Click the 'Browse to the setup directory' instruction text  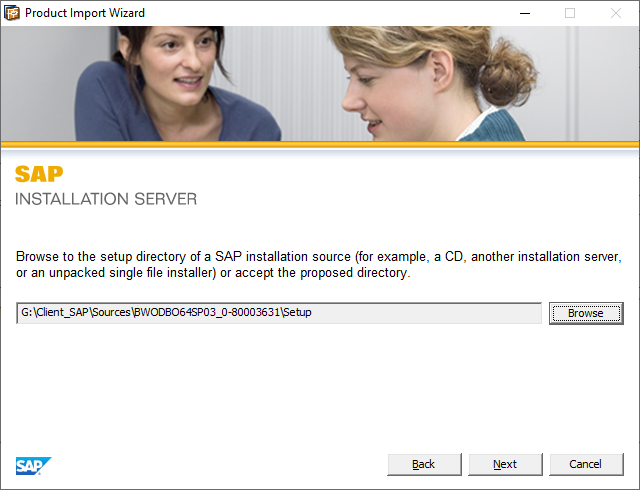click(x=319, y=264)
